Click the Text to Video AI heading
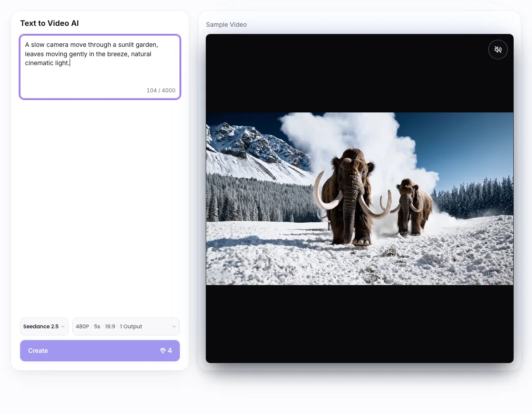 coord(50,23)
